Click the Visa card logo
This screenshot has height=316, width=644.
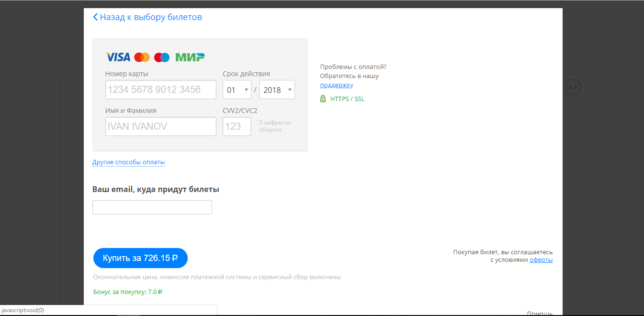118,57
